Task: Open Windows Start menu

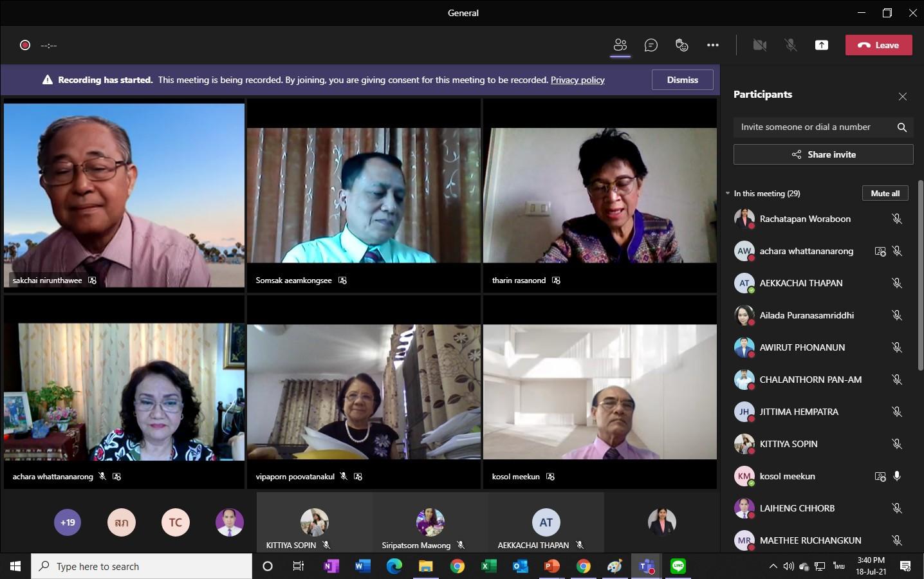Action: point(15,566)
